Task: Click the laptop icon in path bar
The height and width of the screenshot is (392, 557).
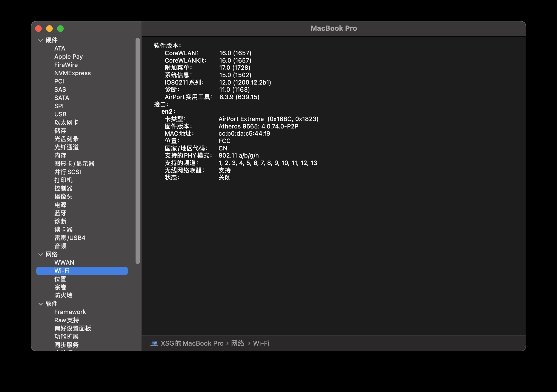Action: pos(154,343)
